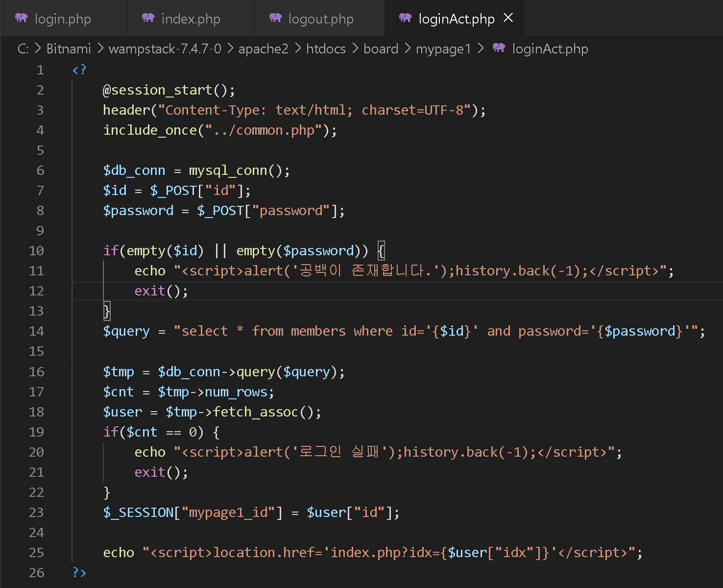Click the header Content-Type string

tap(314, 110)
